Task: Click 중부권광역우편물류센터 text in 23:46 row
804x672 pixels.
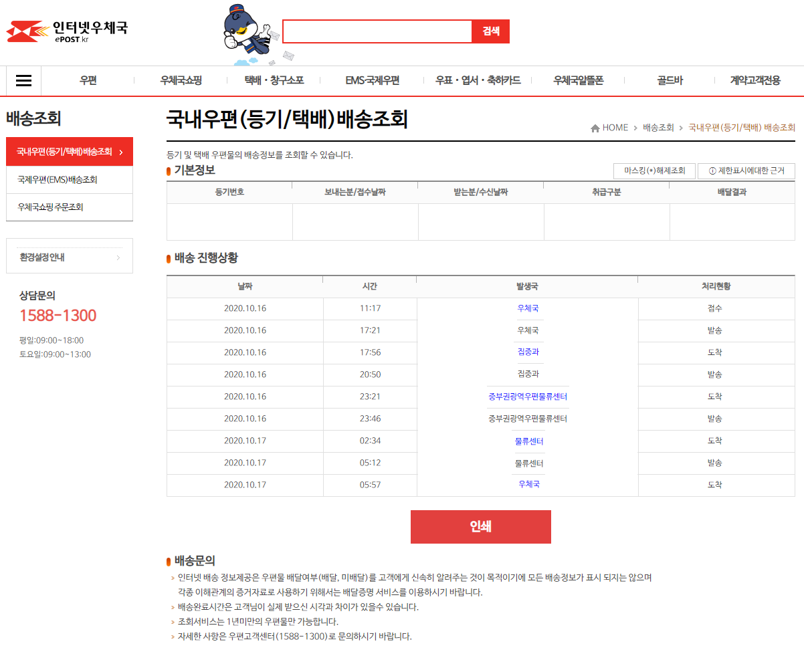Action: [x=528, y=419]
